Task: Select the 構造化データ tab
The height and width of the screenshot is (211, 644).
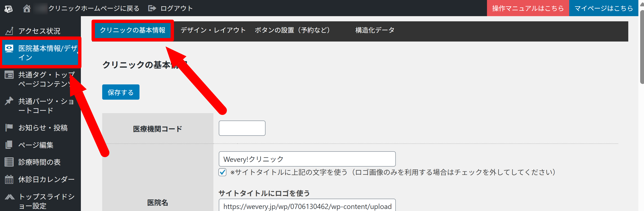Action: pyautogui.click(x=374, y=30)
